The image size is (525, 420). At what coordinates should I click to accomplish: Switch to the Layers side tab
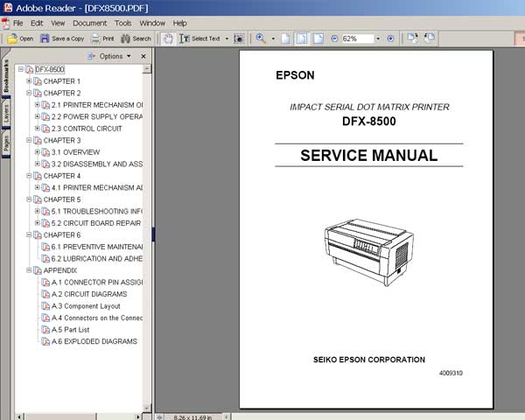pyautogui.click(x=6, y=114)
